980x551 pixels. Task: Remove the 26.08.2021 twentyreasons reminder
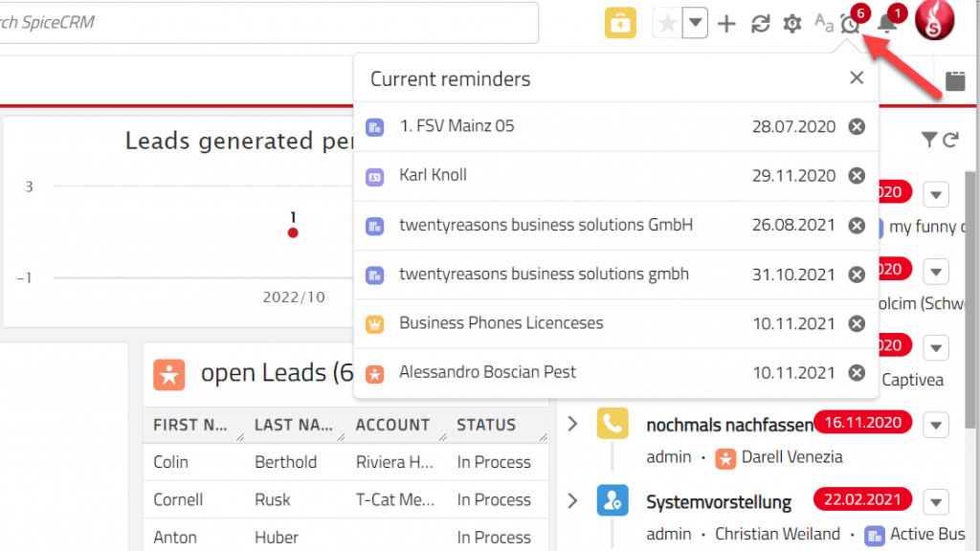tap(857, 225)
